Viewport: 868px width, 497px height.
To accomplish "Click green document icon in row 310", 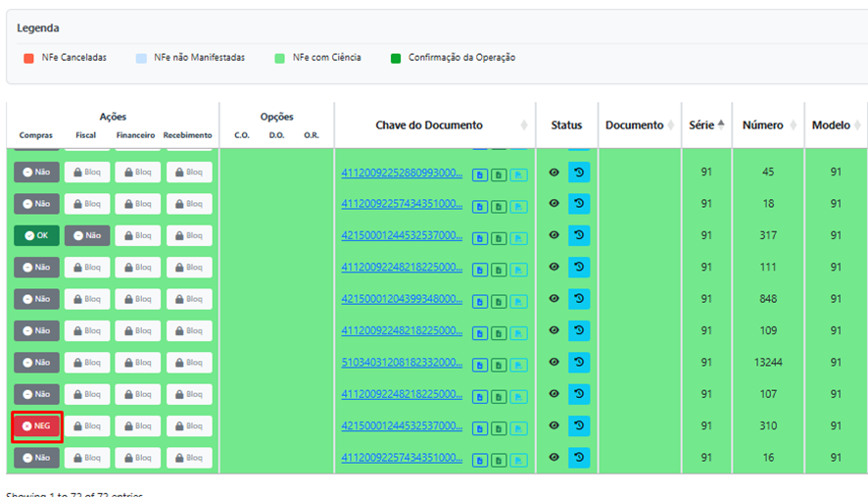I will [499, 428].
